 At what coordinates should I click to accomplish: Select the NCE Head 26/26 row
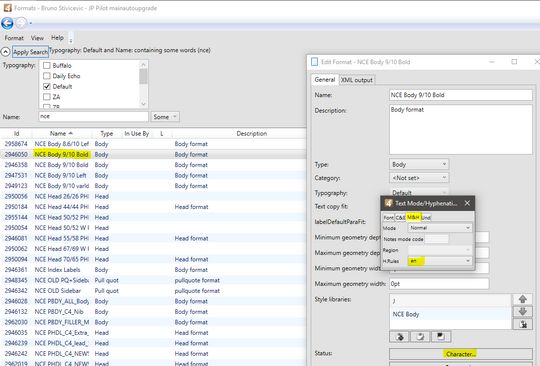point(153,196)
